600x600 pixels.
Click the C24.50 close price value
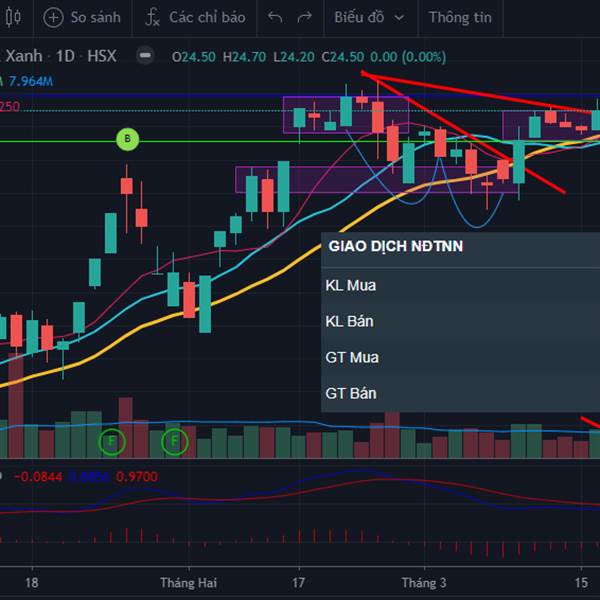coord(342,57)
